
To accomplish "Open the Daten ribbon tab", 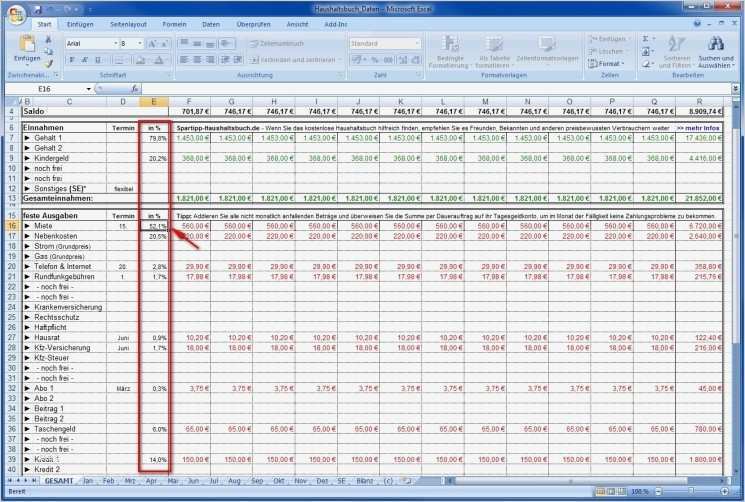I will click(211, 24).
